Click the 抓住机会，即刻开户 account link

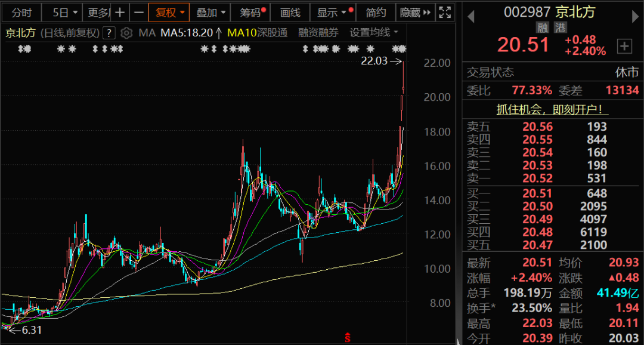coord(553,110)
